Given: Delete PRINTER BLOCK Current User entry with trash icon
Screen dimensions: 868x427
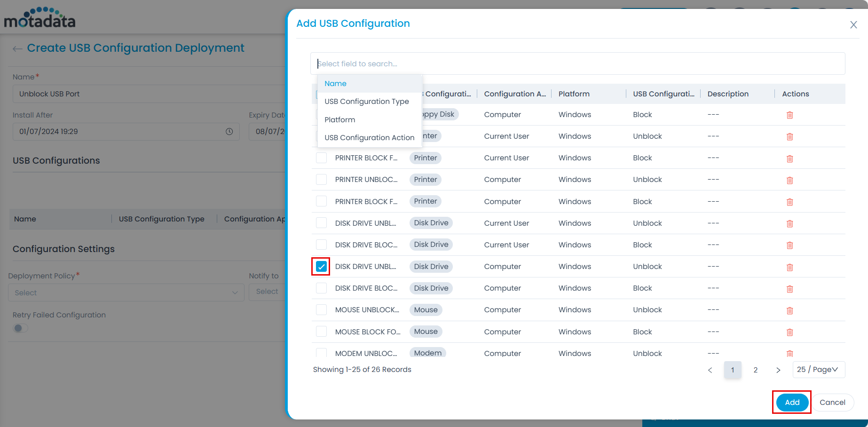Looking at the screenshot, I should coord(789,158).
